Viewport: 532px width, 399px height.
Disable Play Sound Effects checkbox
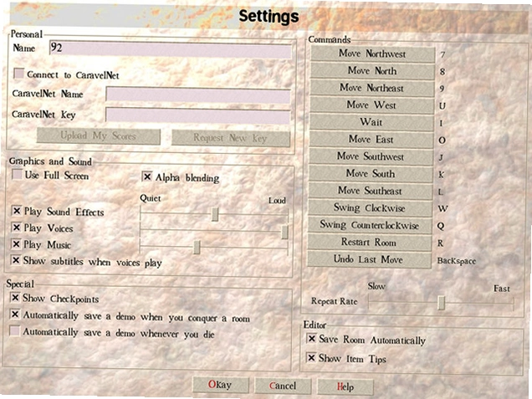point(17,211)
